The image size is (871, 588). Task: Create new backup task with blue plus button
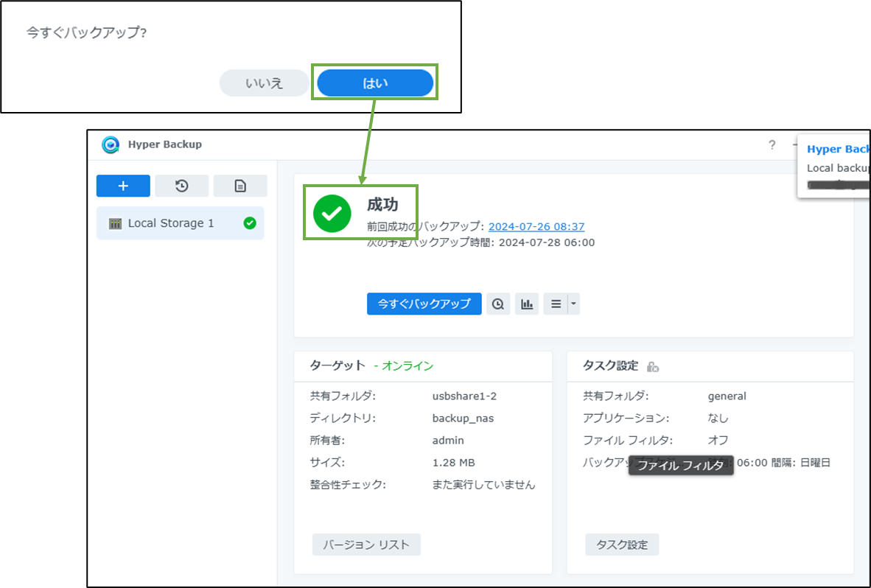click(x=122, y=186)
